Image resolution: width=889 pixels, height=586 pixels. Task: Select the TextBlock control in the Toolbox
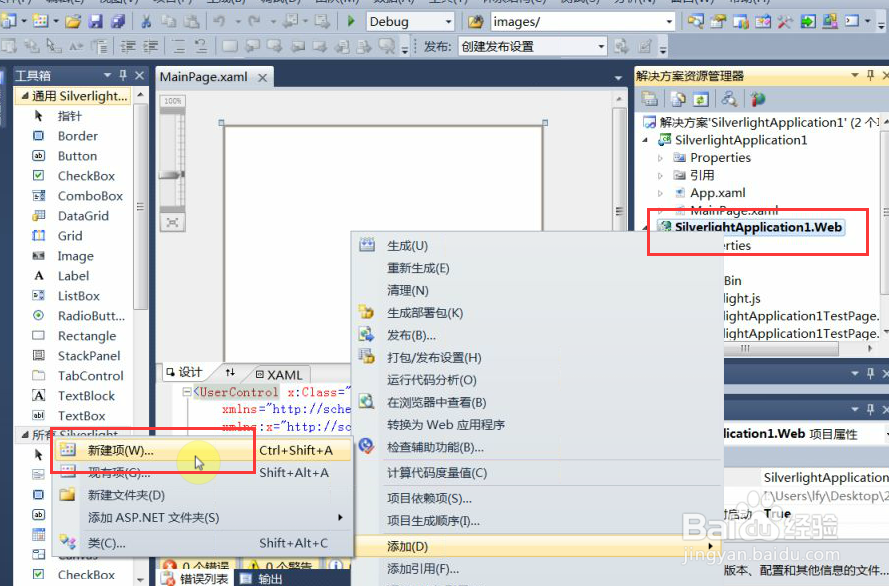[86, 396]
